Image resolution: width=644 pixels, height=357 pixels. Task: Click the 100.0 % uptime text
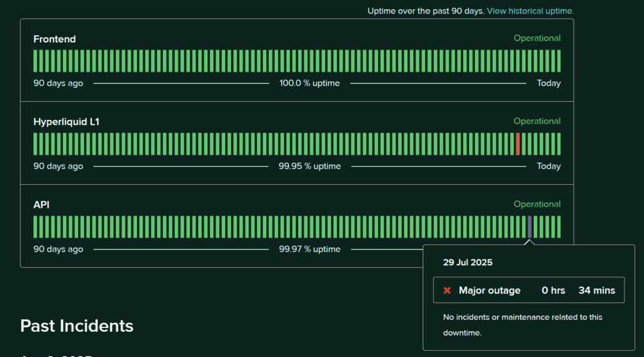click(x=309, y=84)
